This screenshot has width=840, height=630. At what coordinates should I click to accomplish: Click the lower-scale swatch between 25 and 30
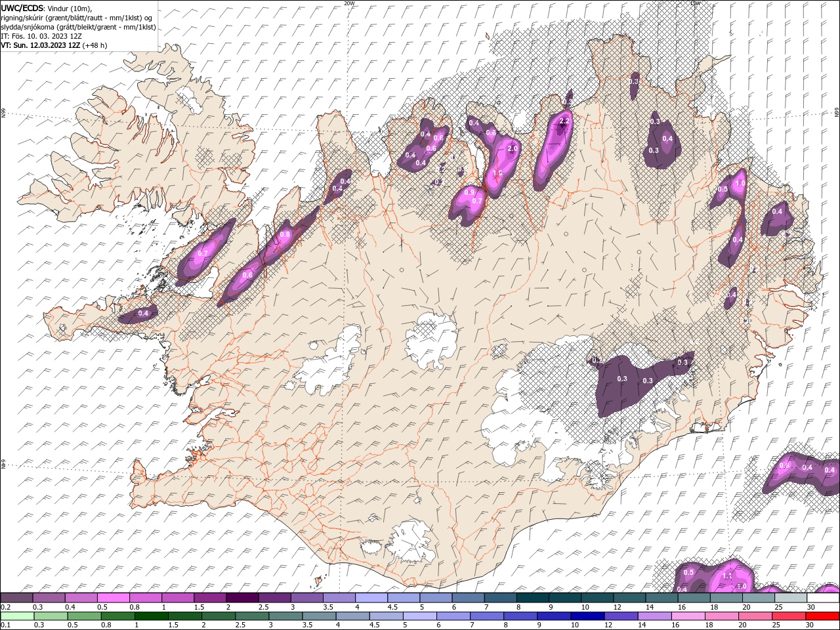point(789,616)
